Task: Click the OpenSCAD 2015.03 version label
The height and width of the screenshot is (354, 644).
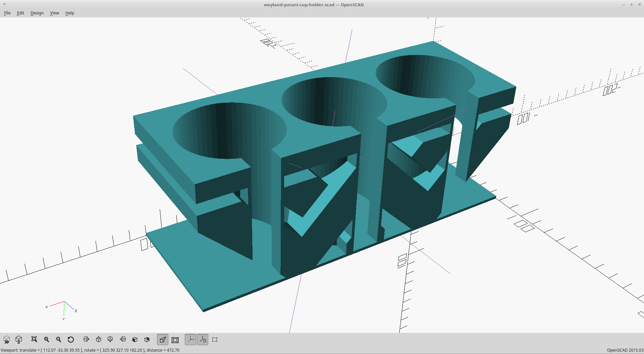Action: tap(625, 350)
